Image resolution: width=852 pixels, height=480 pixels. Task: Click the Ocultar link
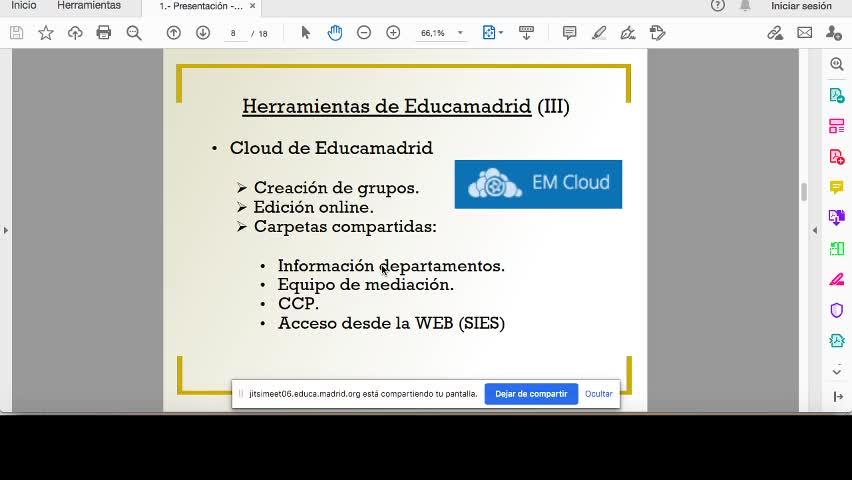(x=599, y=394)
